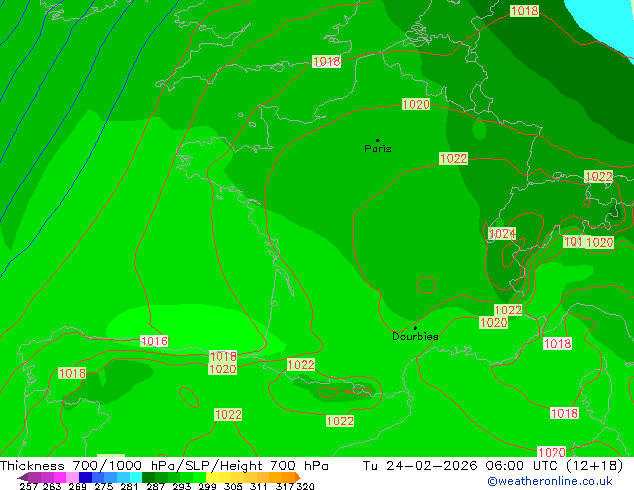
Task: Click the 1022 label stacked above a 1020 label
Action: [508, 310]
